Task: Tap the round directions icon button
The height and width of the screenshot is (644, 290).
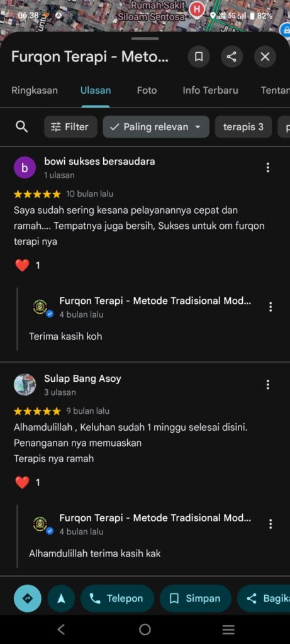Action: (x=28, y=599)
